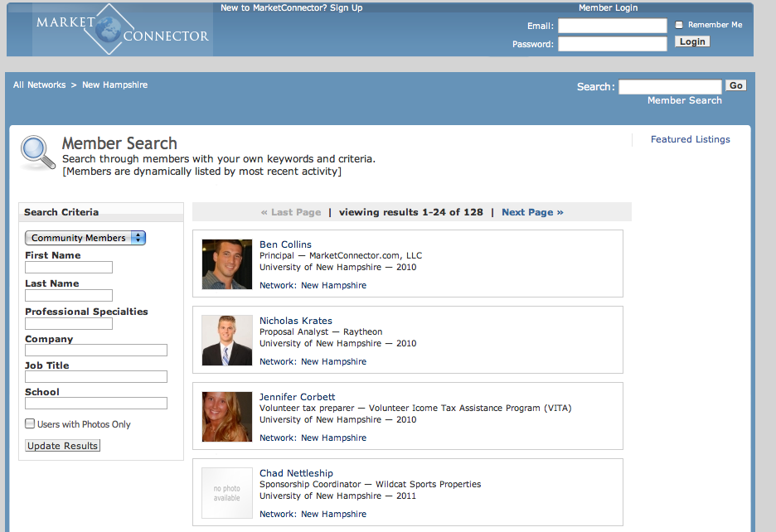Click the Go search button
Viewport: 776px width, 532px height.
click(x=735, y=85)
